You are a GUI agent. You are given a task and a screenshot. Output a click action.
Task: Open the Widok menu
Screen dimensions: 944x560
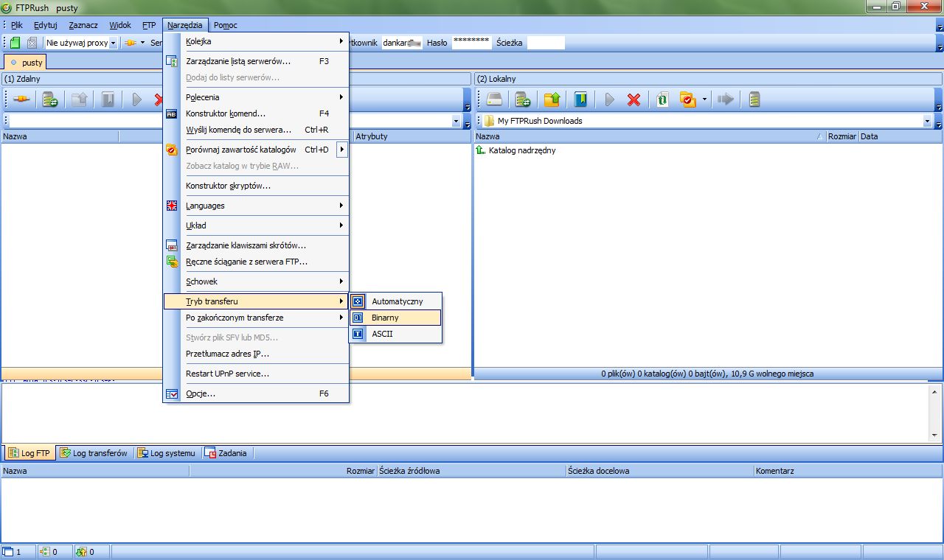[x=120, y=25]
